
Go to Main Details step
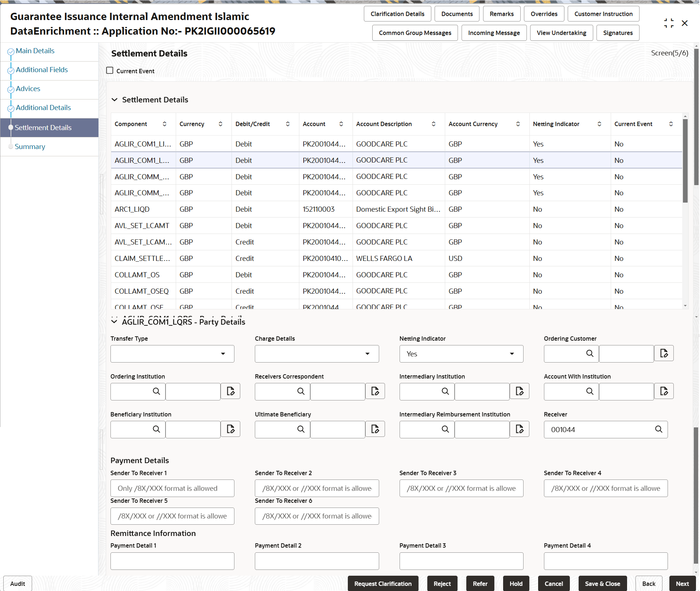click(x=35, y=51)
